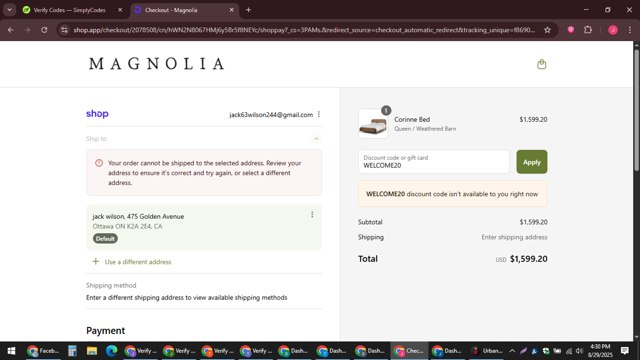
Task: Apply the WELCOME20 discount code
Action: point(531,162)
